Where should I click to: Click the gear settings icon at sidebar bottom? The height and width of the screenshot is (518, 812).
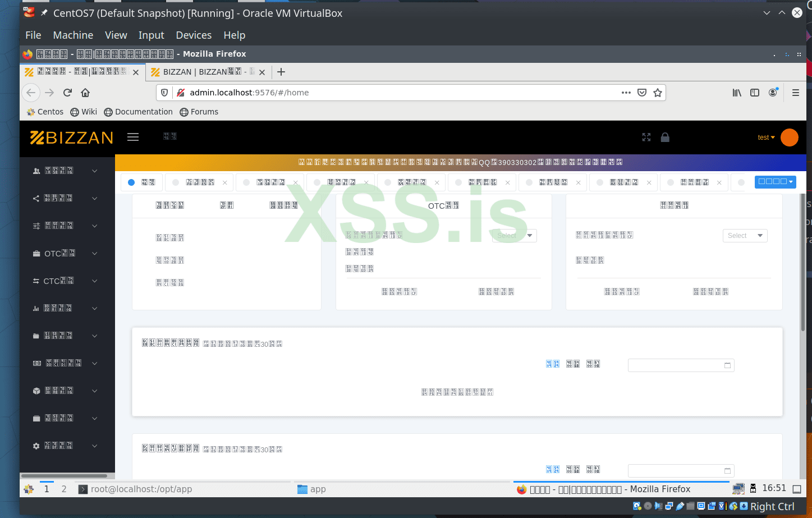pos(35,445)
